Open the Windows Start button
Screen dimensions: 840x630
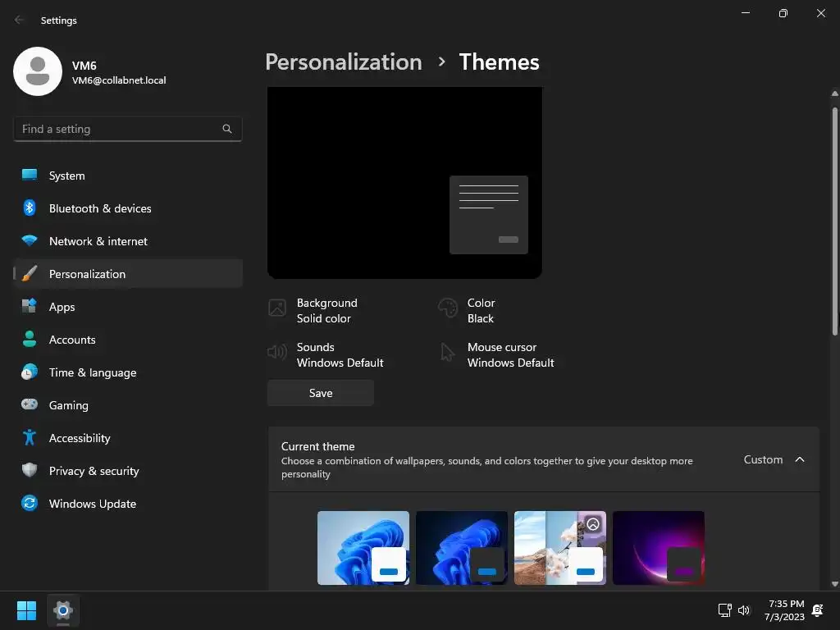tap(26, 610)
